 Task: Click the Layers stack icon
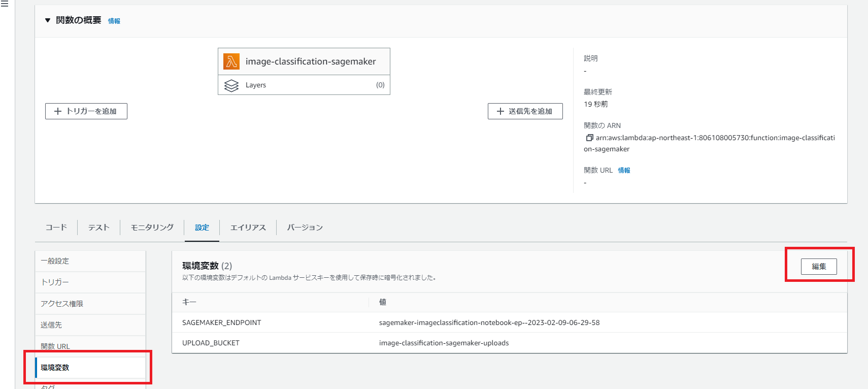[x=231, y=85]
